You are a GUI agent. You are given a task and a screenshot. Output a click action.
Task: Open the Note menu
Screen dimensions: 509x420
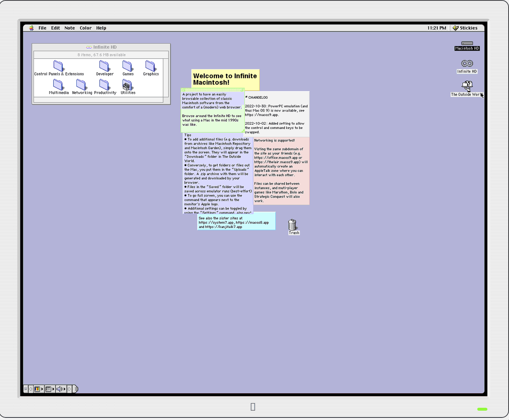point(70,28)
